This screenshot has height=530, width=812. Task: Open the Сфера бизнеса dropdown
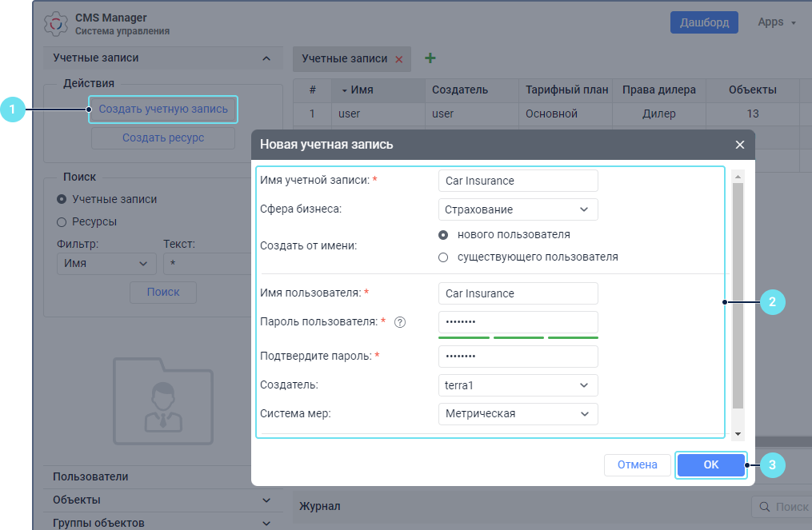coord(518,209)
